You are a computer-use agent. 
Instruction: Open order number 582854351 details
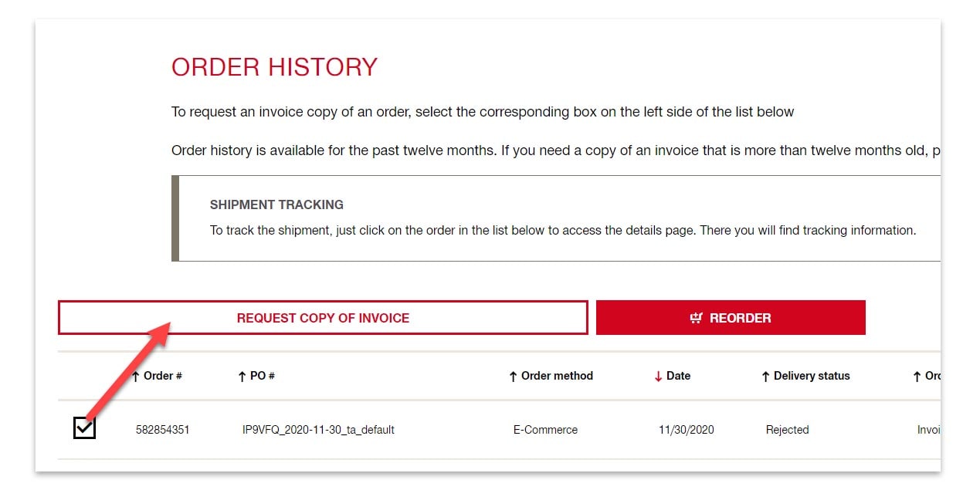click(x=162, y=430)
